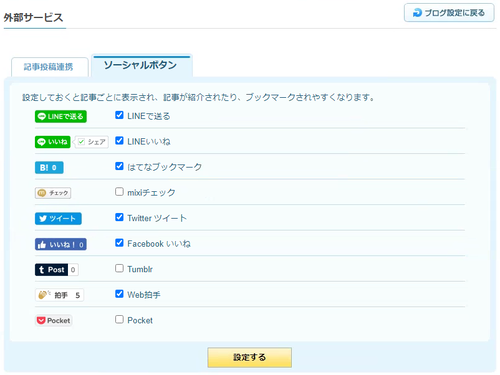Image resolution: width=500 pixels, height=375 pixels.
Task: Enable the Tumblr checkbox
Action: [x=119, y=268]
